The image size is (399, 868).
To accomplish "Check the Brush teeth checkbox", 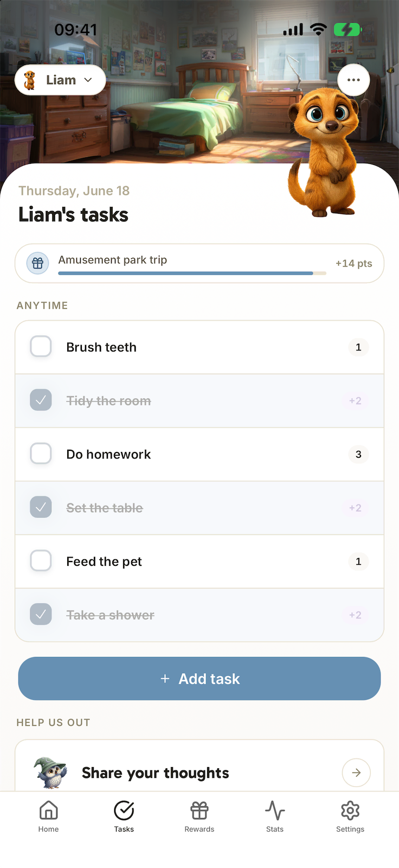I will pyautogui.click(x=41, y=346).
